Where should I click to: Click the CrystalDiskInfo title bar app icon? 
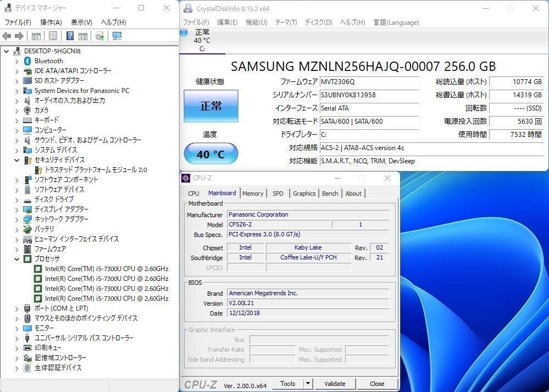click(188, 8)
